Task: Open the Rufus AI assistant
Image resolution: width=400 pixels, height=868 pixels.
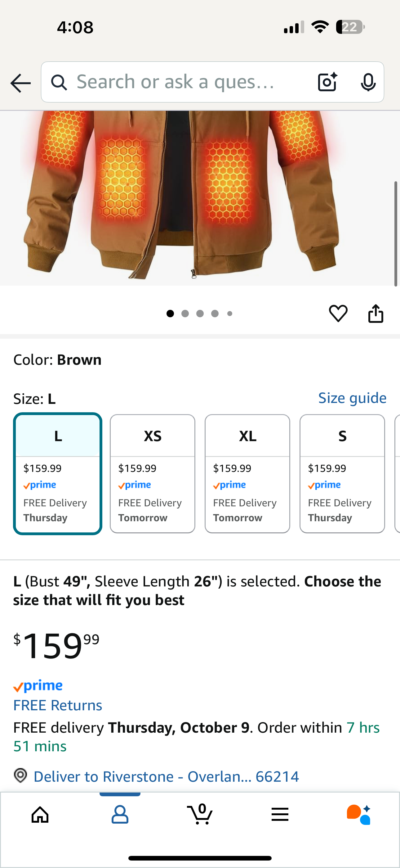Action: (x=358, y=815)
